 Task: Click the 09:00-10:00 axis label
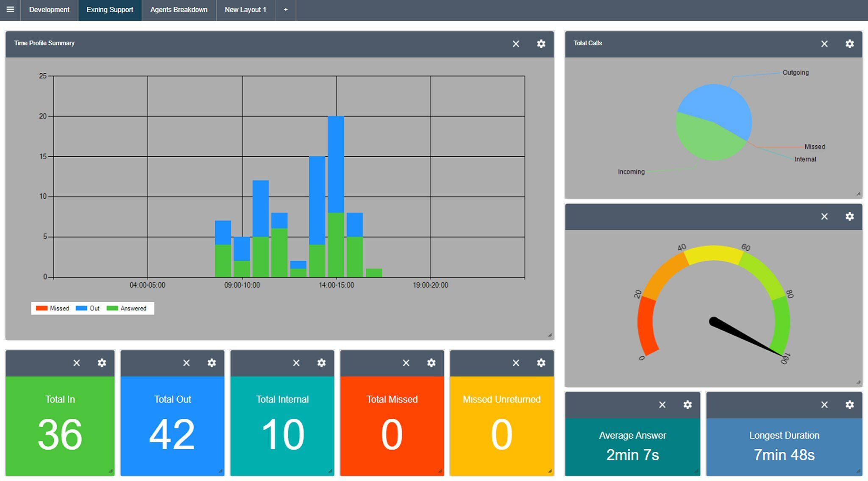(242, 285)
